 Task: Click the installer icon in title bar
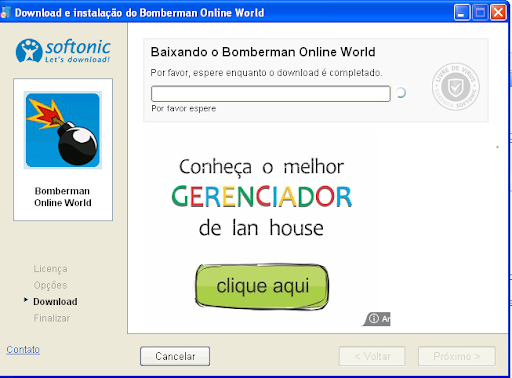tap(5, 13)
